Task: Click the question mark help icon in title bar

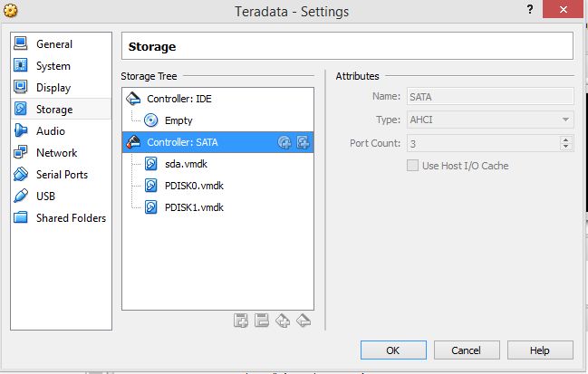Action: tap(530, 9)
